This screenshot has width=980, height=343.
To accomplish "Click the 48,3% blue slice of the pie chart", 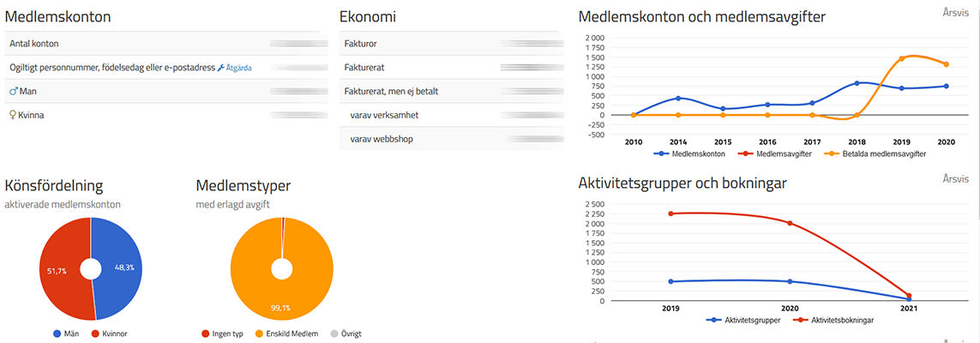I will click(x=119, y=268).
